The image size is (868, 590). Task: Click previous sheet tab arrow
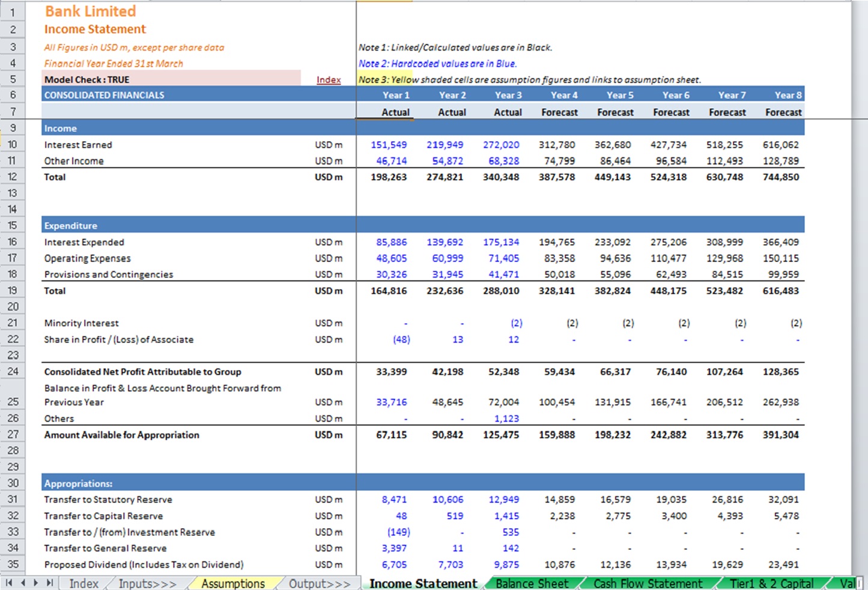23,583
